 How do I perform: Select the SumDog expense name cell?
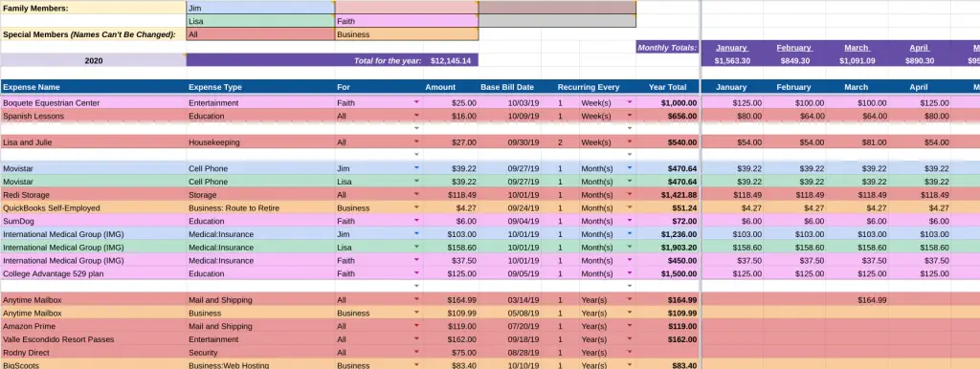coord(93,221)
